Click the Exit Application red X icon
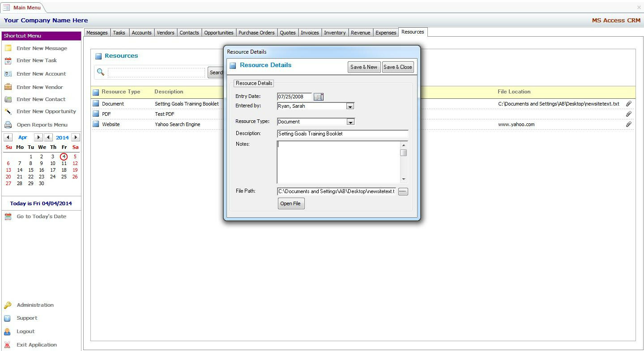 tap(8, 345)
